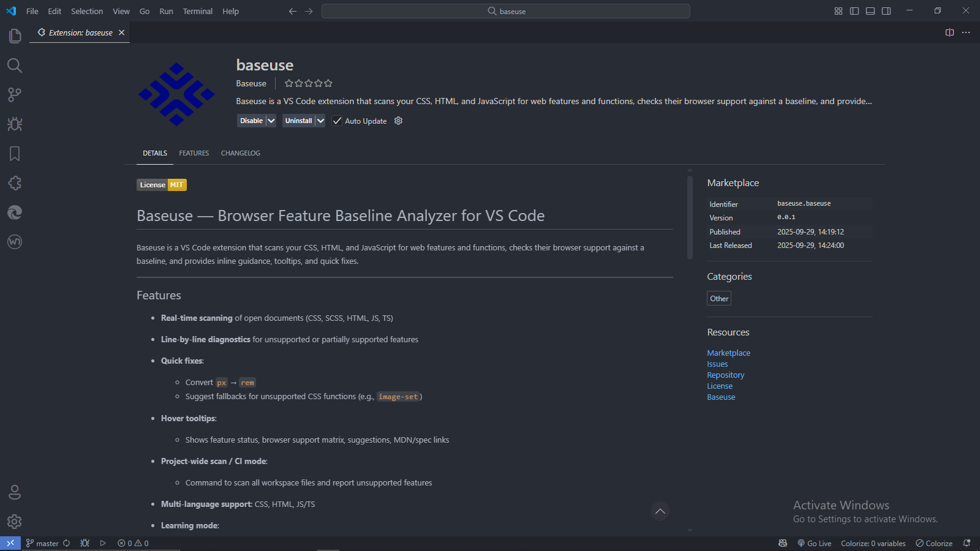Open the Extensions view icon
Viewport: 980px width, 551px height.
coord(15,183)
